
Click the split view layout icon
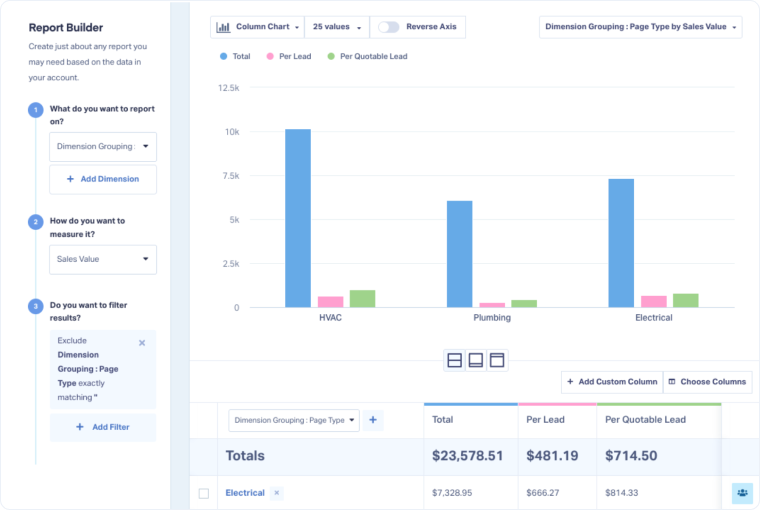click(x=454, y=360)
